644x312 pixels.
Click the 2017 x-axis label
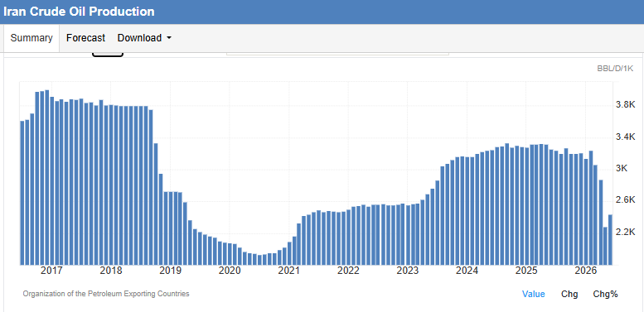pos(51,271)
